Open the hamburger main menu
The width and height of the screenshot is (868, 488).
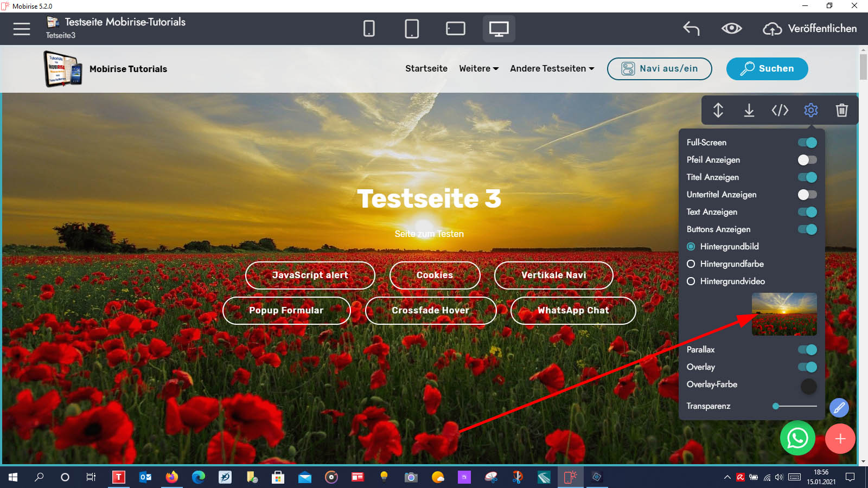coord(22,29)
